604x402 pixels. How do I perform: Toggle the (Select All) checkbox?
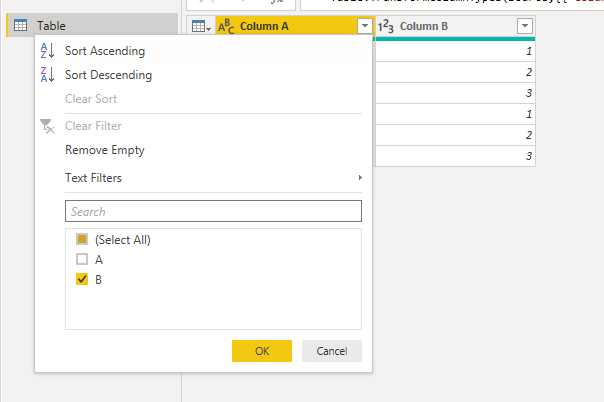[x=82, y=239]
